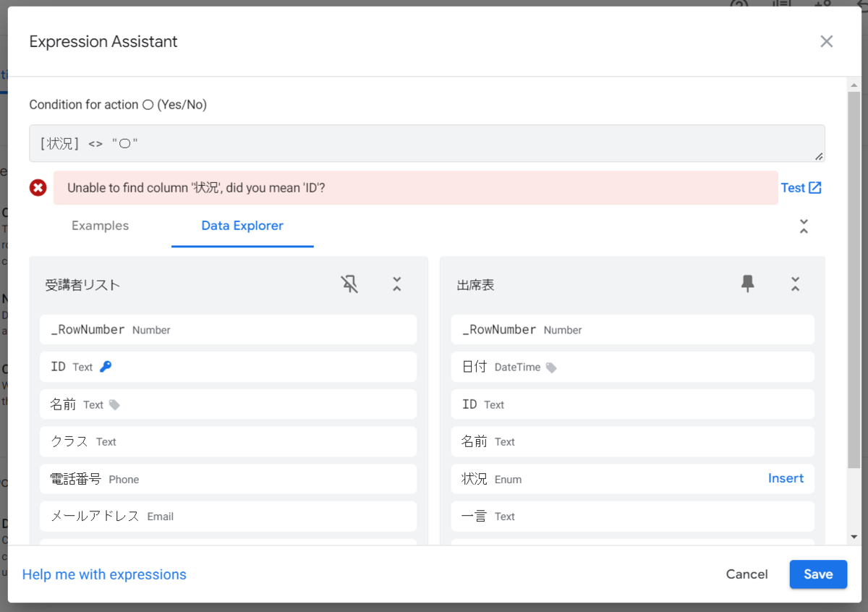
Task: Click the dialog's vertical scrollbar thumb
Action: coord(854,279)
